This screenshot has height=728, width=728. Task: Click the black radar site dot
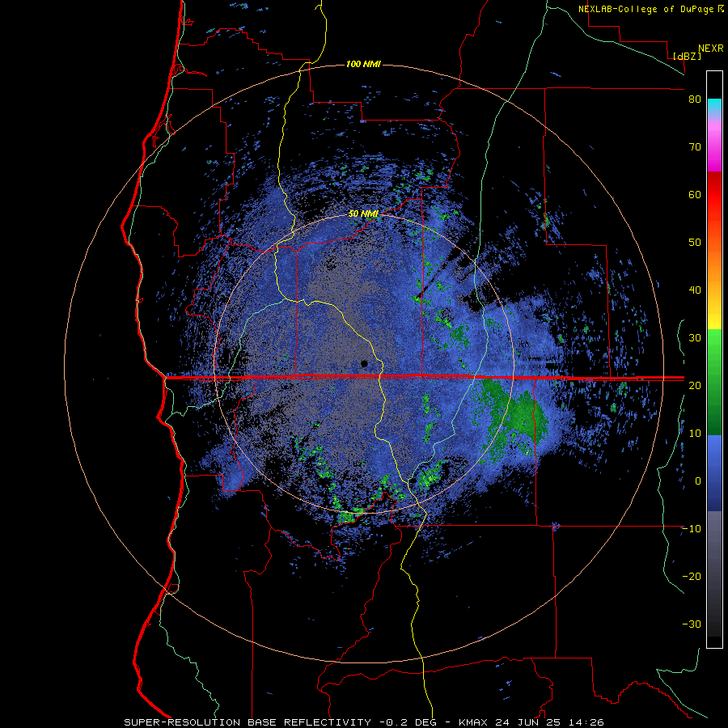pos(365,363)
